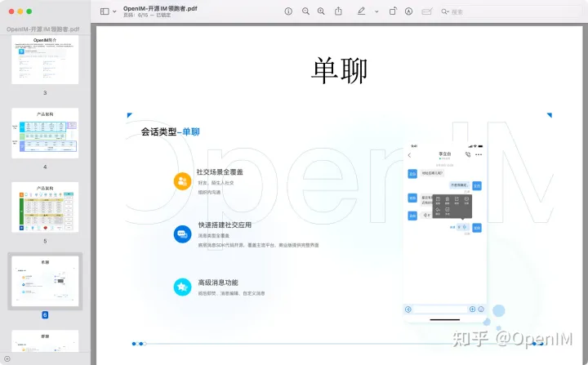Click back arrow in phone mockup
588x365 pixels.
409,155
